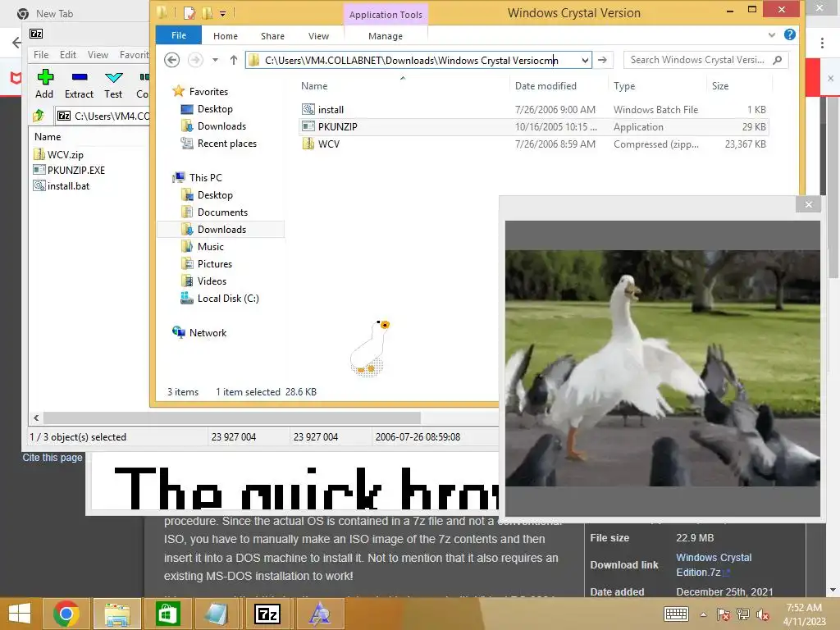Screen dimensions: 840x630
Task: Click the Explorer Forward arrow
Action: (195, 59)
